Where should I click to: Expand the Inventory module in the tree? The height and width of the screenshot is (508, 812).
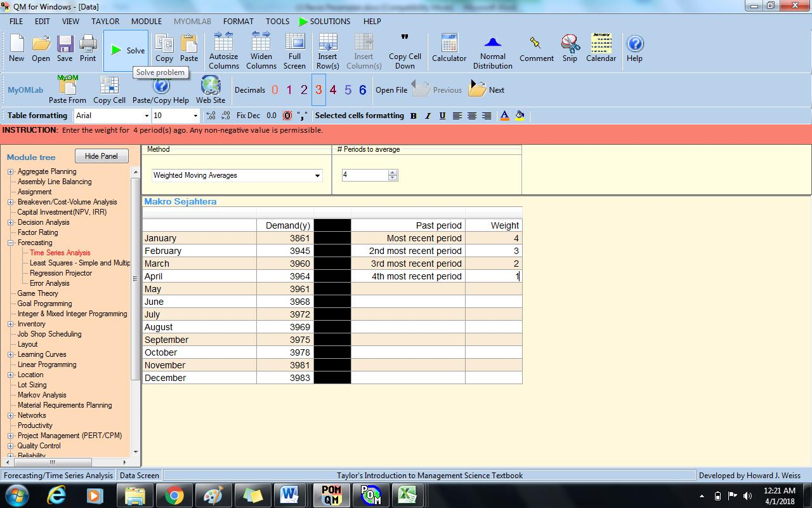[x=10, y=324]
